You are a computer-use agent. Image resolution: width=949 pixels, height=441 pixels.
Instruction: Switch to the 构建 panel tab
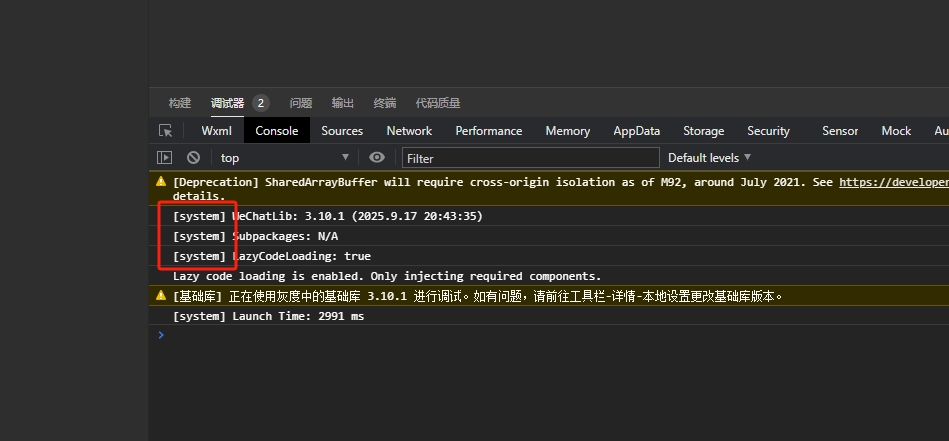pos(180,103)
